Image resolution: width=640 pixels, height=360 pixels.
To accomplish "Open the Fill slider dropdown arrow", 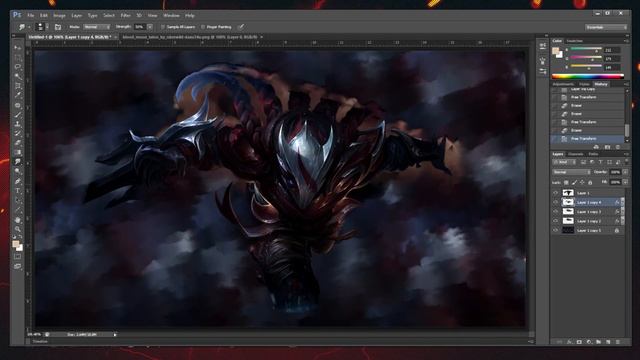I will coord(625,182).
